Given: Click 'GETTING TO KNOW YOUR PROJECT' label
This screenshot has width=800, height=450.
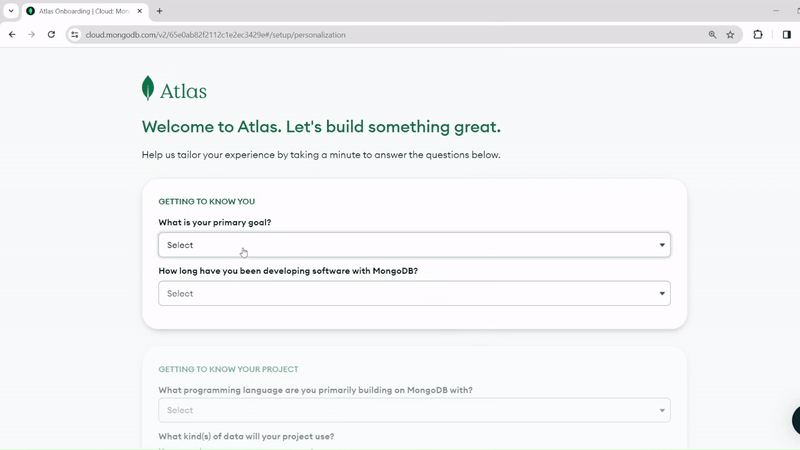Looking at the screenshot, I should tap(228, 369).
